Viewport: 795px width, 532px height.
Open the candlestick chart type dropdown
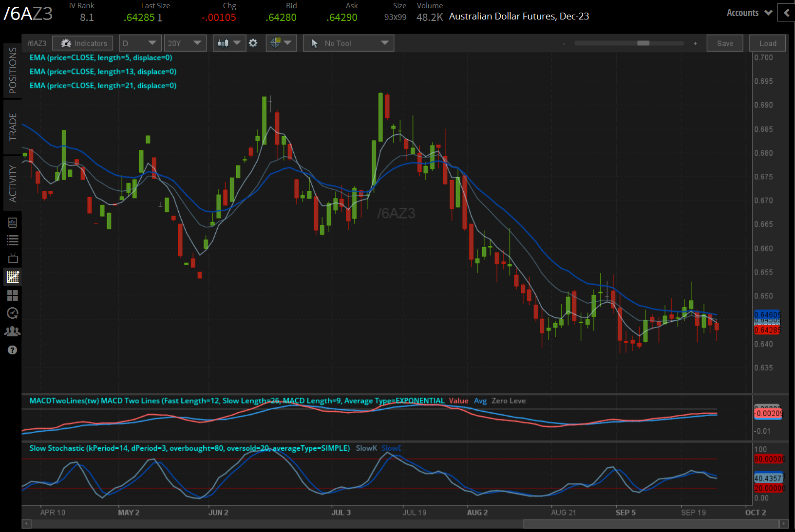229,43
